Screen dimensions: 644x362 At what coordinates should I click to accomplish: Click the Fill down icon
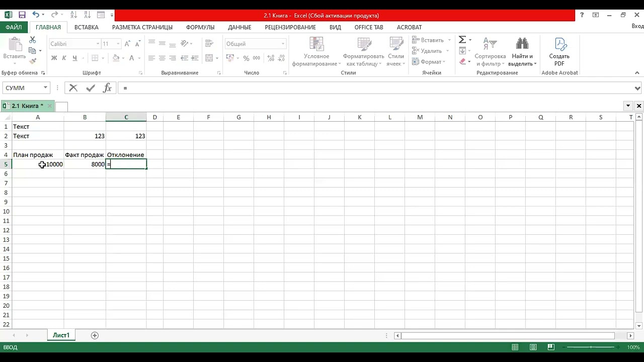(462, 51)
